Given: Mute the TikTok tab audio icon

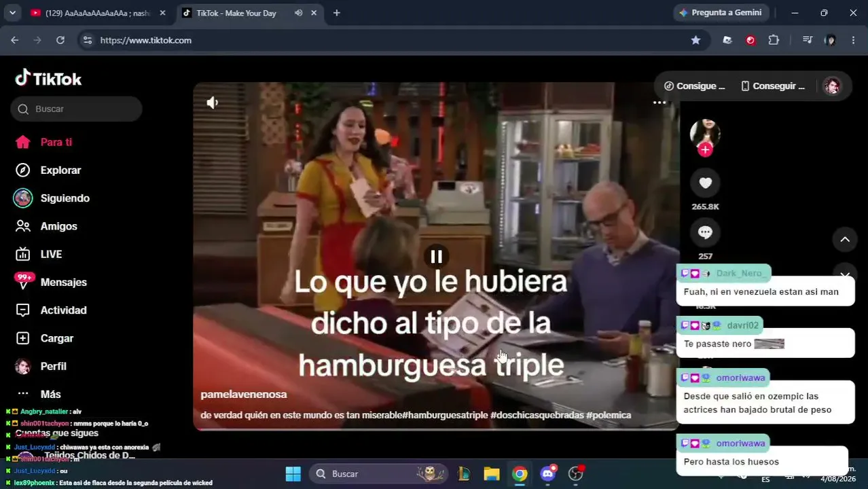Looking at the screenshot, I should click(x=298, y=13).
